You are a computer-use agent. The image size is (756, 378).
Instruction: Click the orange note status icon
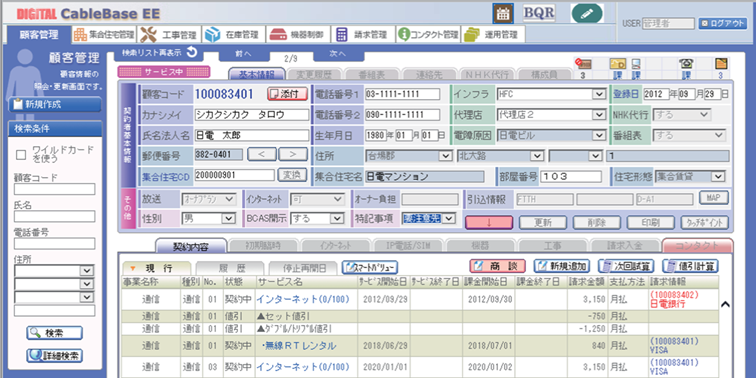(x=720, y=64)
